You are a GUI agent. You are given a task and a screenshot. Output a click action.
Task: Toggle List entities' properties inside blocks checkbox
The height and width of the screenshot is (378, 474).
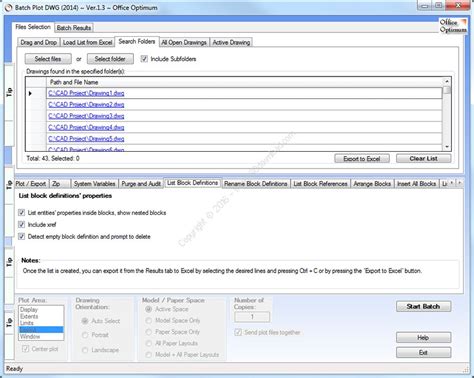coord(22,213)
